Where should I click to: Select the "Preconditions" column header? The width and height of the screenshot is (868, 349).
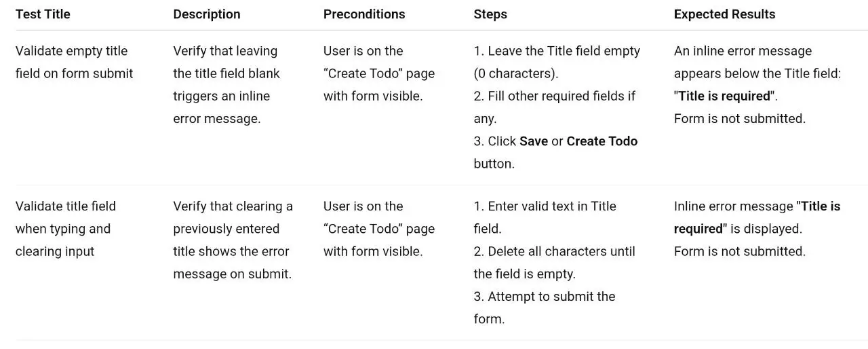tap(364, 14)
